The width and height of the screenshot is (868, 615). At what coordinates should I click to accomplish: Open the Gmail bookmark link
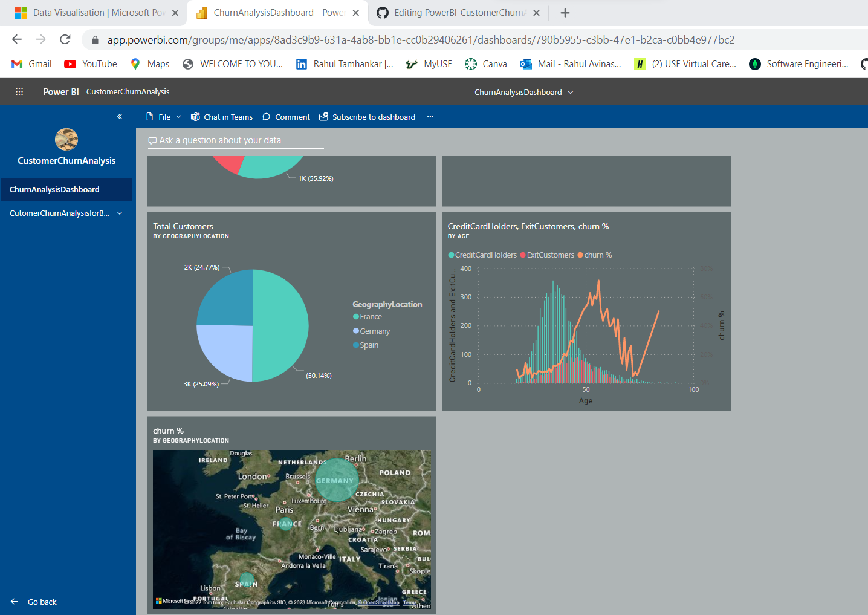(30, 63)
